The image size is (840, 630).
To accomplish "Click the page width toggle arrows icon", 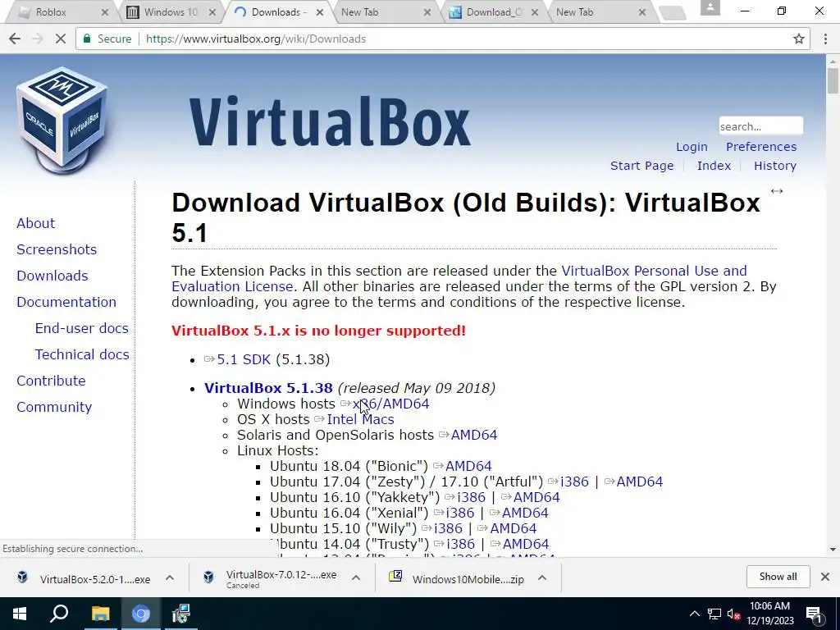I will [x=777, y=191].
